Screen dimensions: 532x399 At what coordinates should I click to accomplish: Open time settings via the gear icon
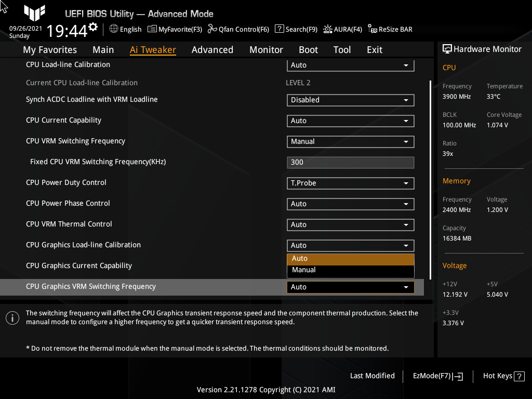[92, 24]
